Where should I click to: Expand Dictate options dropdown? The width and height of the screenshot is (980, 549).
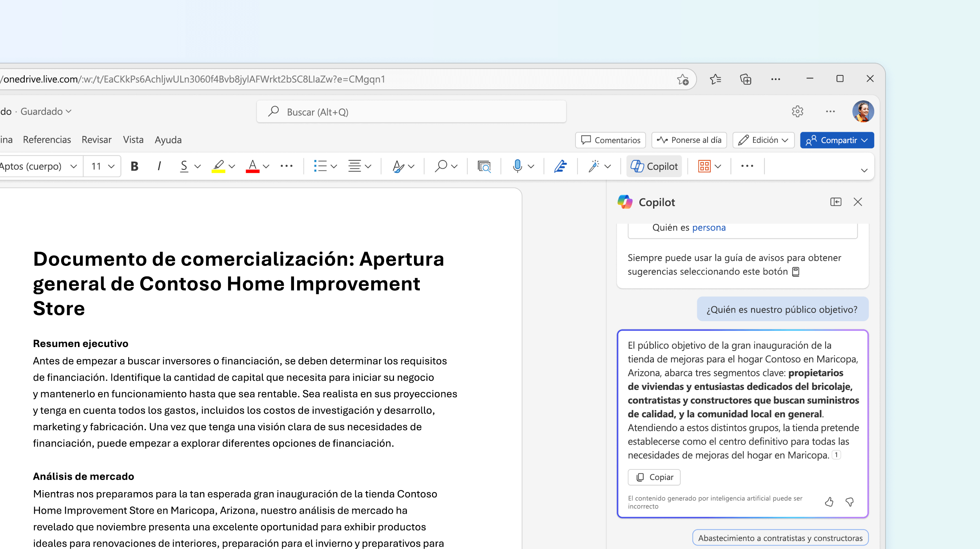(x=531, y=167)
